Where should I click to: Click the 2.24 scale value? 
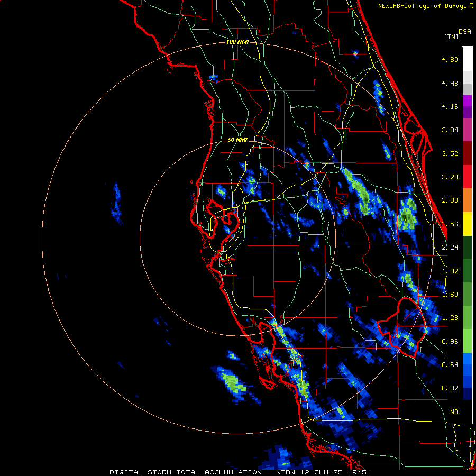(450, 248)
